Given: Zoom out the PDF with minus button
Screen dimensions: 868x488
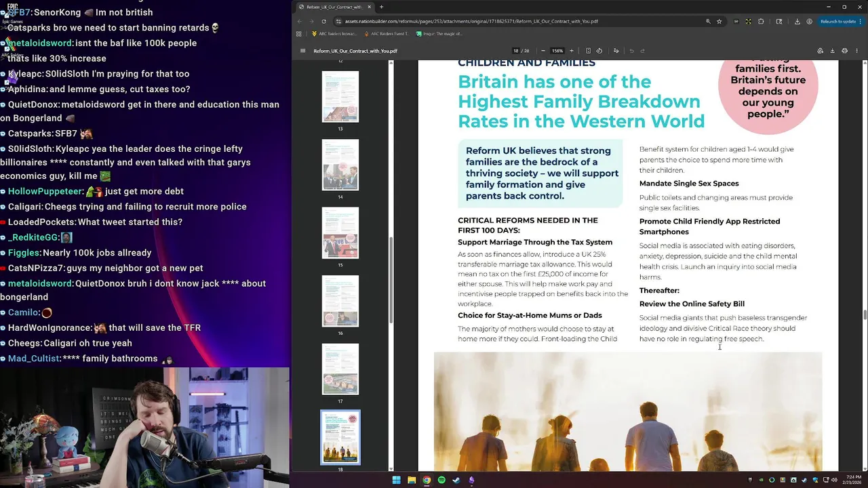Looking at the screenshot, I should pos(543,51).
